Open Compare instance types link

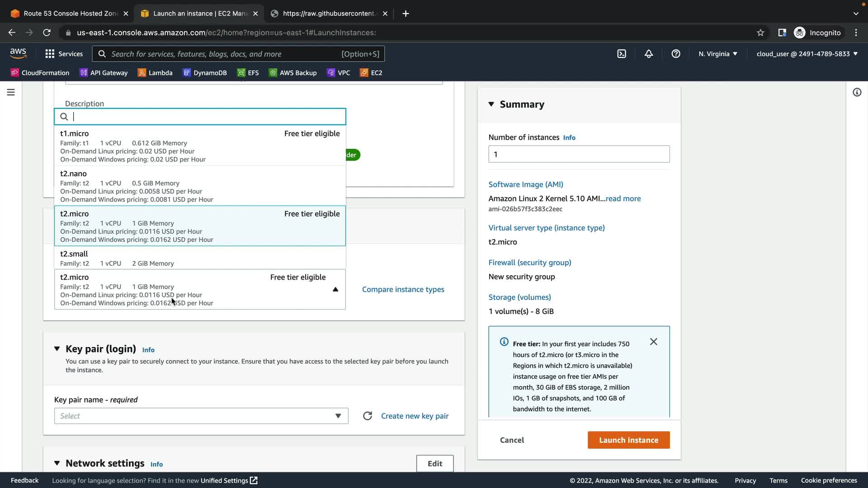click(403, 289)
